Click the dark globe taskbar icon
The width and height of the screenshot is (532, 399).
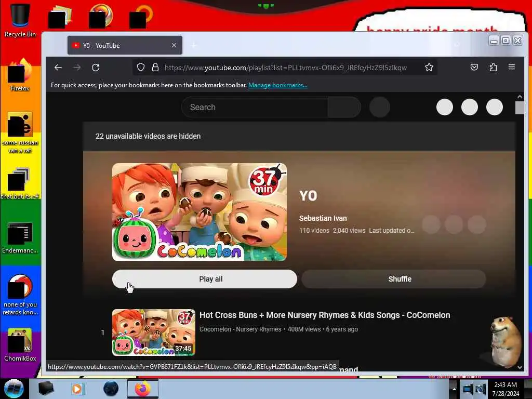pos(111,389)
